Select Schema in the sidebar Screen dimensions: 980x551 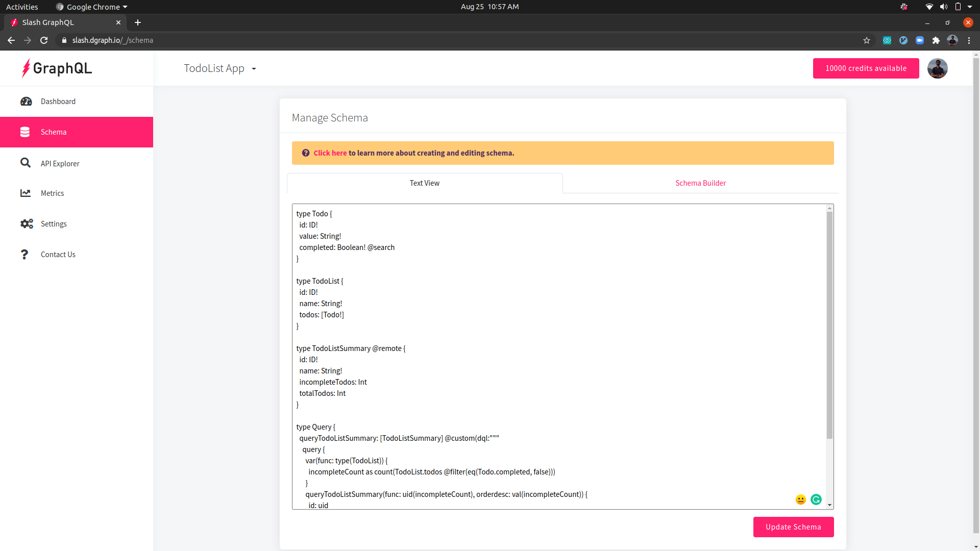[x=77, y=132]
